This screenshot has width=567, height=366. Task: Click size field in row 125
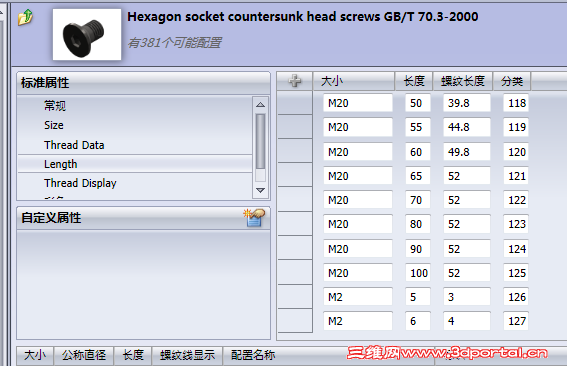[x=358, y=273]
